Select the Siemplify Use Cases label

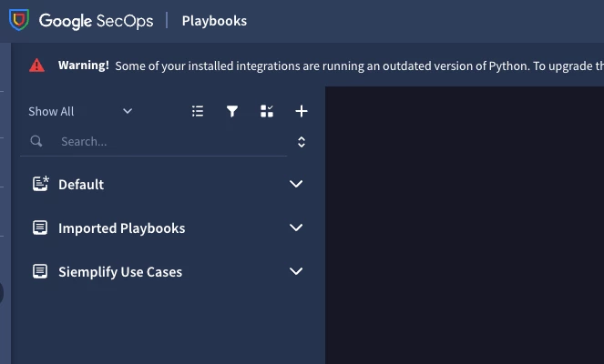point(120,272)
